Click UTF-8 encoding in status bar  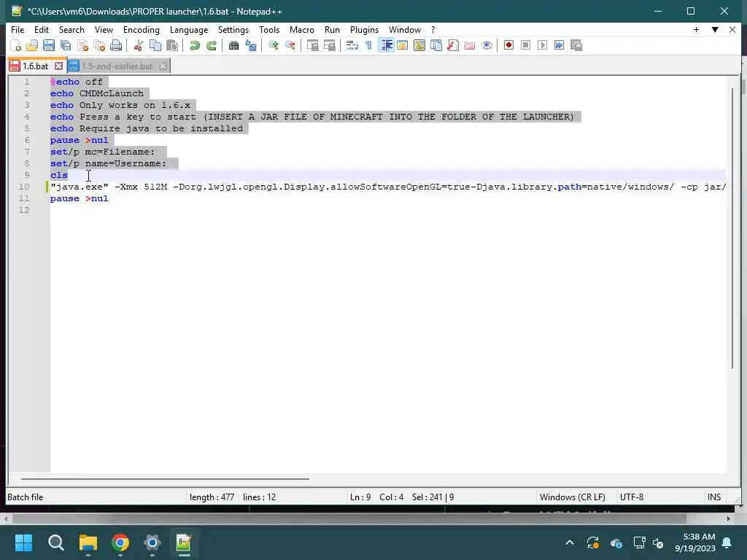coord(631,497)
